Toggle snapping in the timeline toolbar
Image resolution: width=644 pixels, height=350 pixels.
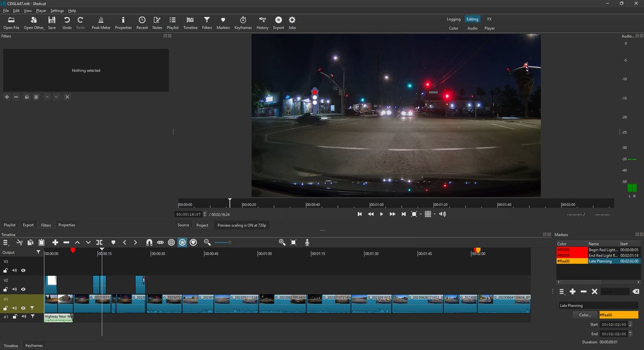(148, 242)
